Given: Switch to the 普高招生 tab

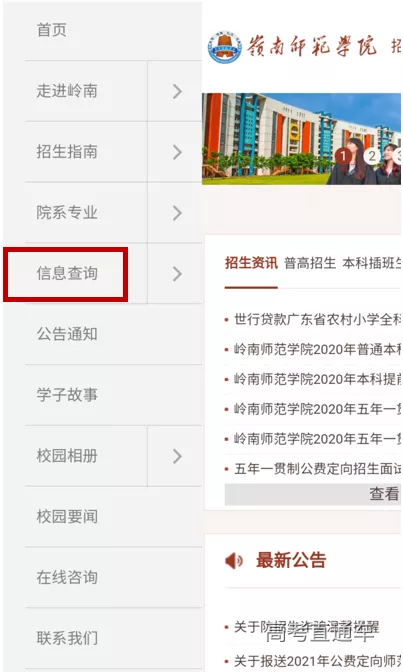Looking at the screenshot, I should pyautogui.click(x=310, y=263).
